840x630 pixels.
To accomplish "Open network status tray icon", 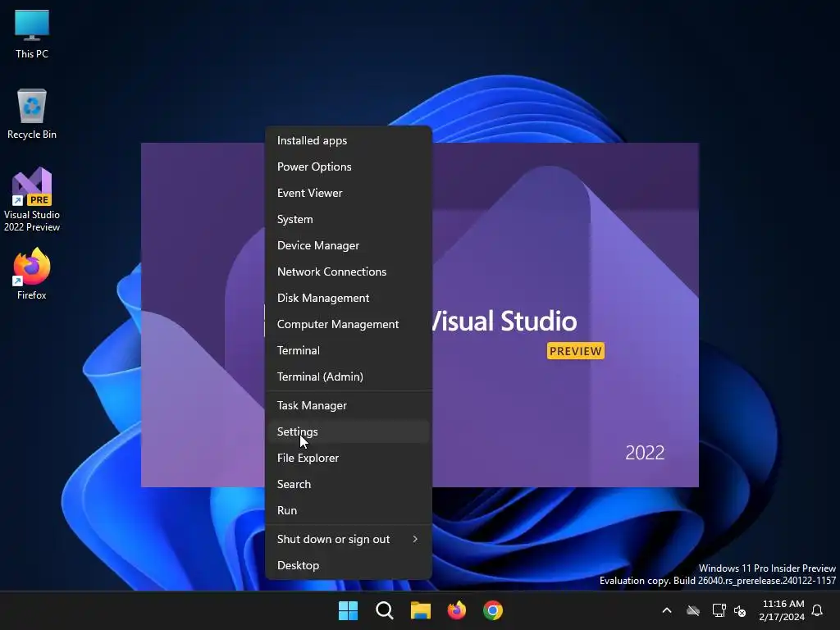I will (x=719, y=610).
